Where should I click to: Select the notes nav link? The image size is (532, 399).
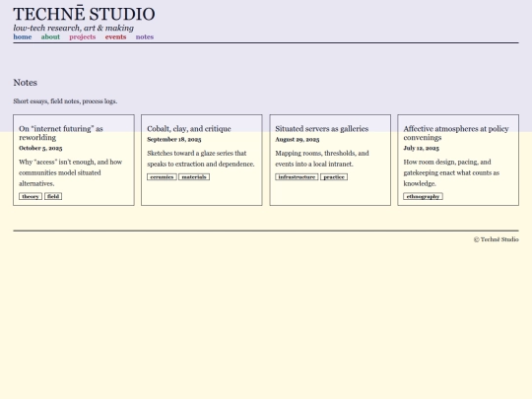[145, 37]
